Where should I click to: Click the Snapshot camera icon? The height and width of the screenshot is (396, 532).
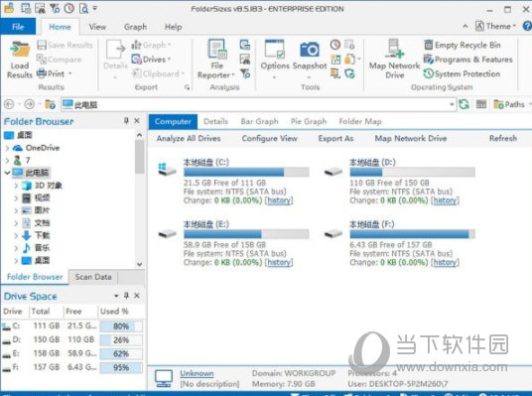tap(310, 50)
